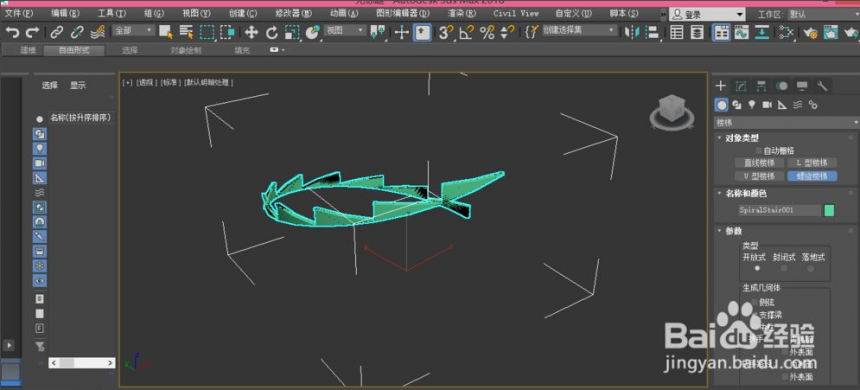
Task: Switch to the Hierarchy panel tab
Action: [x=761, y=86]
